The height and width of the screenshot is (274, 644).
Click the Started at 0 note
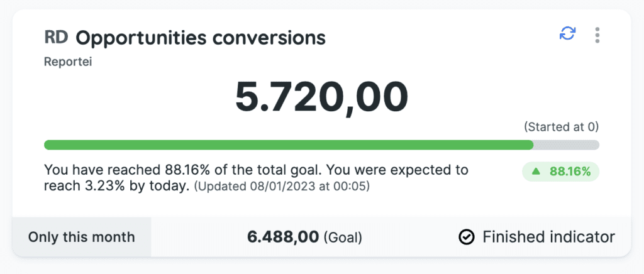coord(562,127)
